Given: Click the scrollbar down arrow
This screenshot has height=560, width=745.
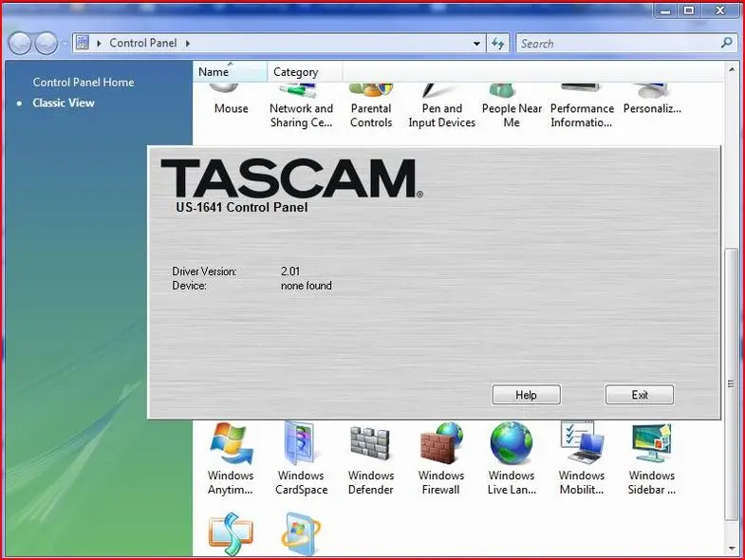Looking at the screenshot, I should click(x=732, y=549).
